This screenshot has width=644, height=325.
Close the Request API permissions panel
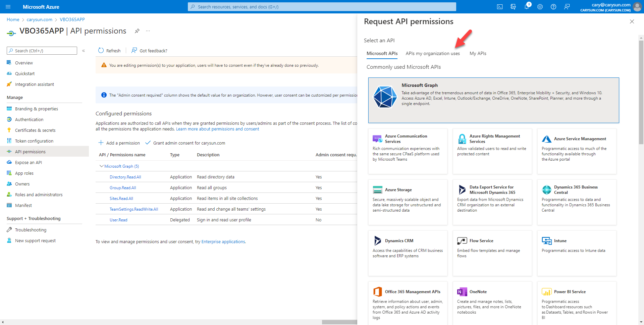point(632,21)
